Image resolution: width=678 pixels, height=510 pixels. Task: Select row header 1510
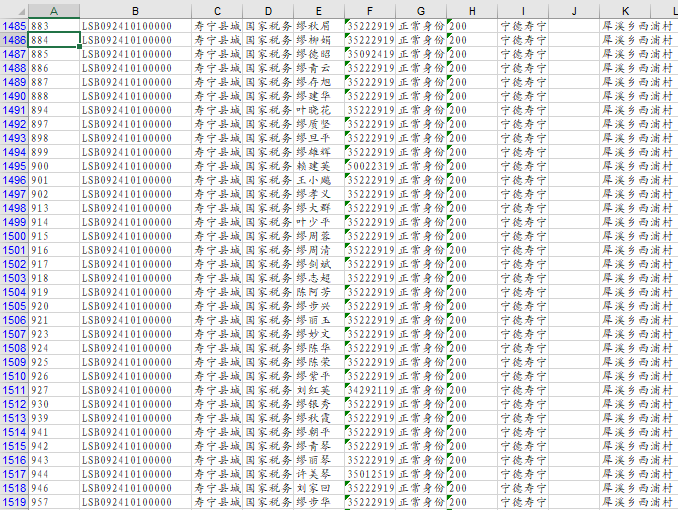point(14,376)
